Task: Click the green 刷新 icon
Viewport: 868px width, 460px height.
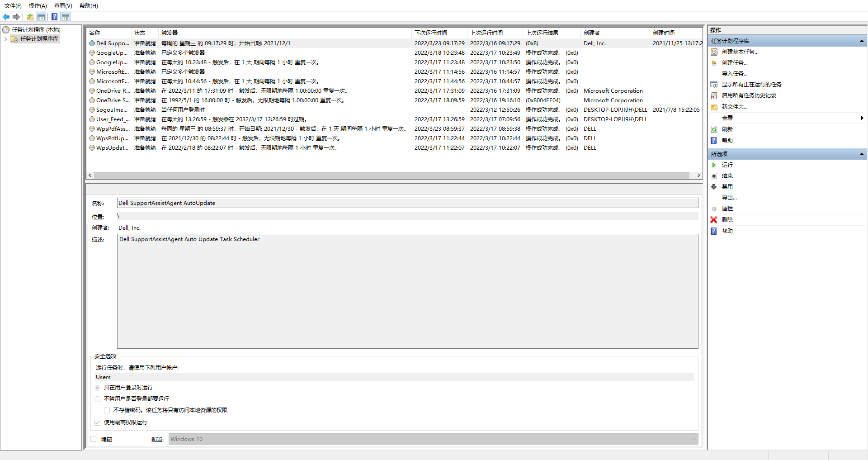Action: pyautogui.click(x=714, y=129)
